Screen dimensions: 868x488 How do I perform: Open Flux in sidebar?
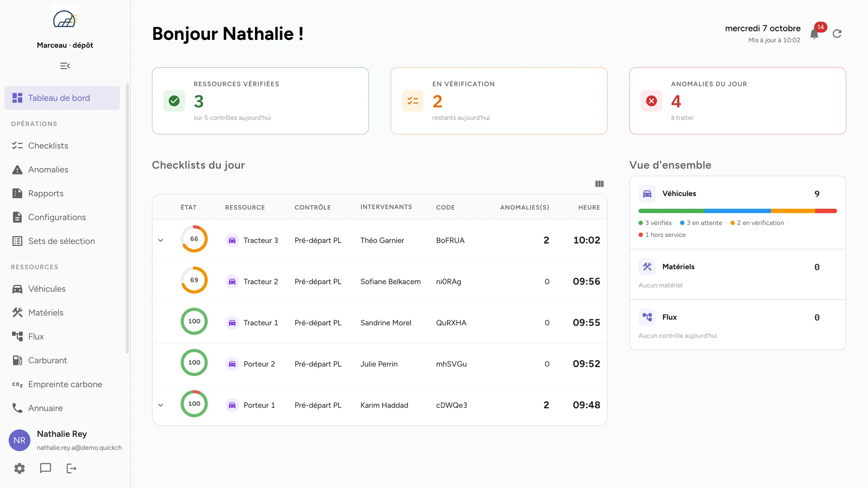(x=62, y=337)
